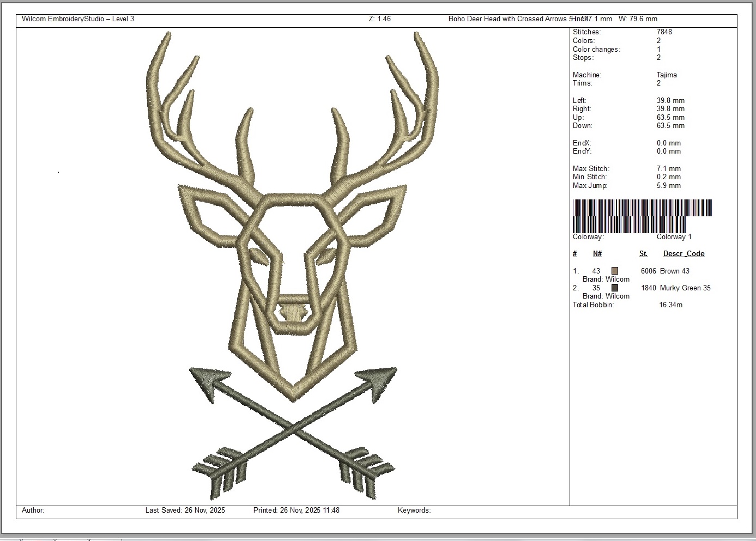Click the deer nose in the design
Screen dimensions: 756x541
click(293, 313)
